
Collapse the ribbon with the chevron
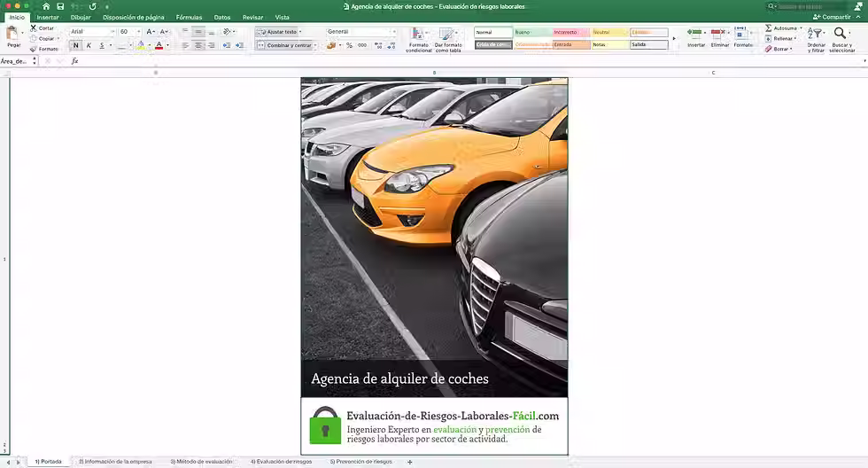click(858, 17)
